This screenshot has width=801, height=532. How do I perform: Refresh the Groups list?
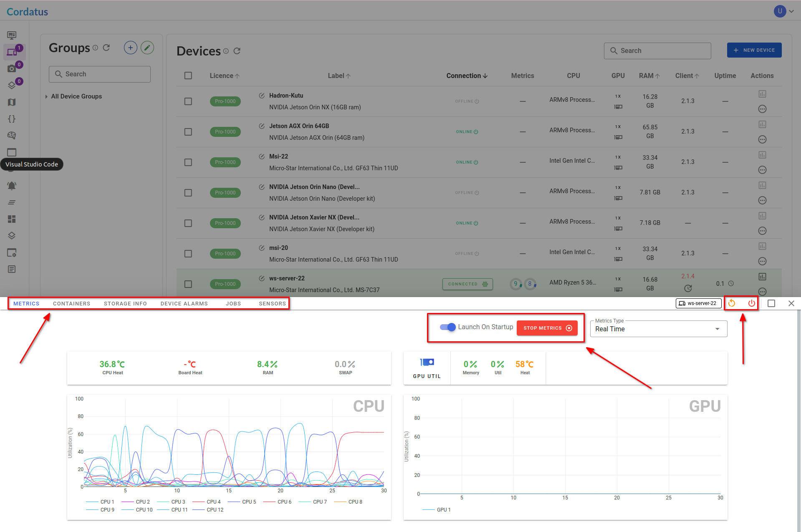pos(106,48)
